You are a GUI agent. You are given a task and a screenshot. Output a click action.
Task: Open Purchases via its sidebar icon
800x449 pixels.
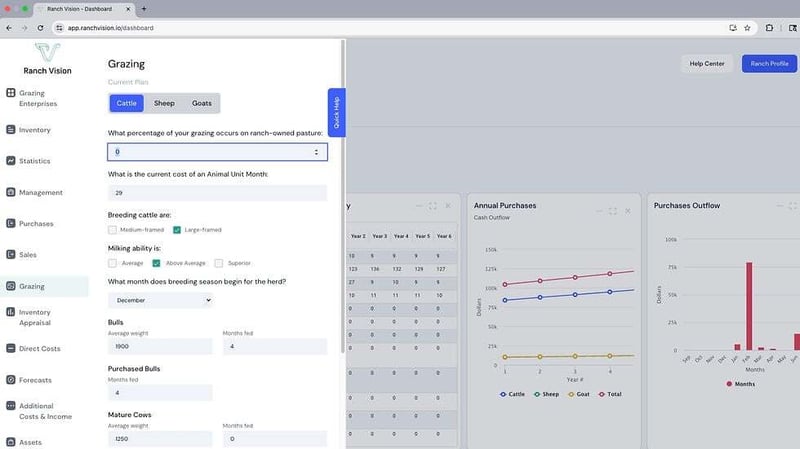pyautogui.click(x=11, y=224)
